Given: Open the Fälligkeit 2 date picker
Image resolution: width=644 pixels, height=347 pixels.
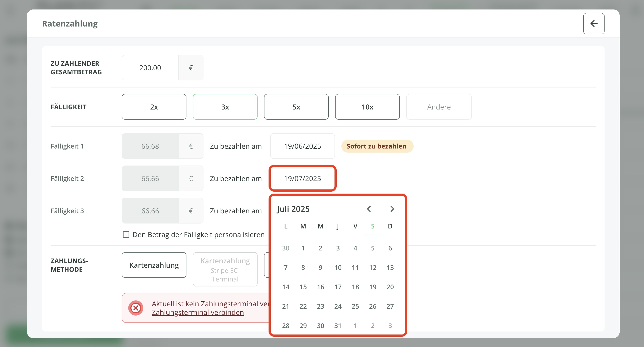Looking at the screenshot, I should click(302, 178).
